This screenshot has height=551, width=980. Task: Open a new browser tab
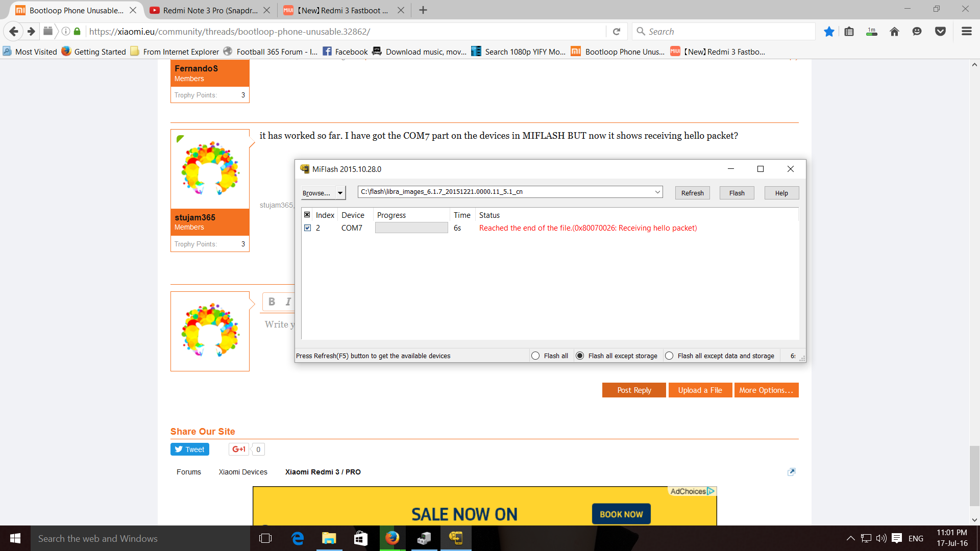pos(423,10)
